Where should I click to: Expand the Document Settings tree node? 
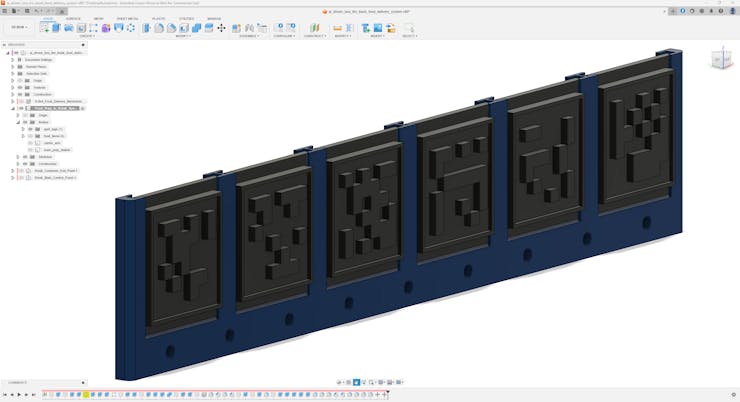point(13,59)
